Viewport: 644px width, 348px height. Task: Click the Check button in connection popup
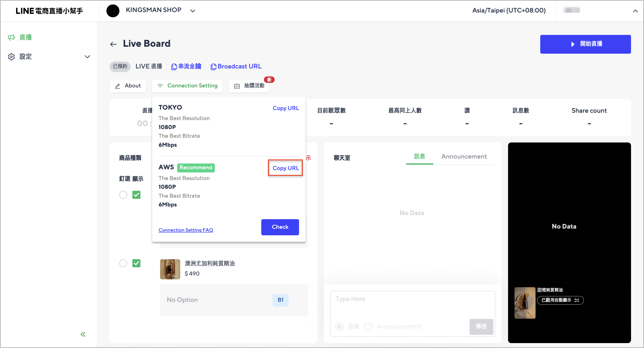280,227
